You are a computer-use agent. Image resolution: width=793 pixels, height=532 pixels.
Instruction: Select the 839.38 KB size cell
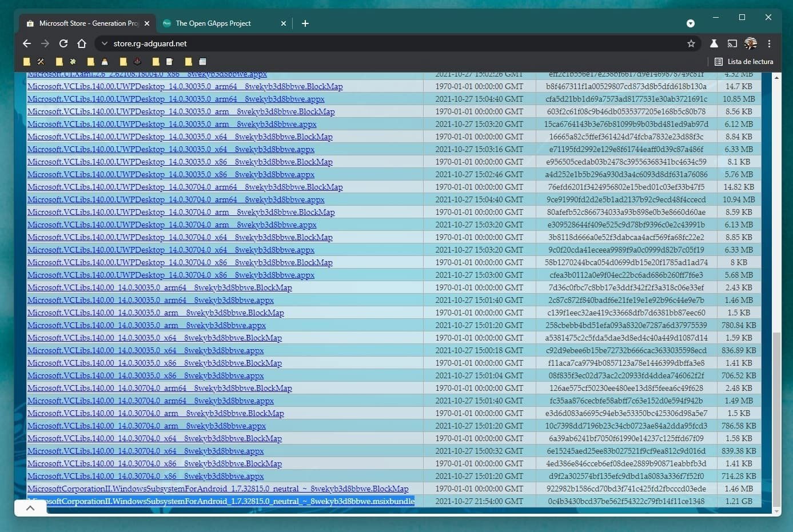click(x=739, y=451)
